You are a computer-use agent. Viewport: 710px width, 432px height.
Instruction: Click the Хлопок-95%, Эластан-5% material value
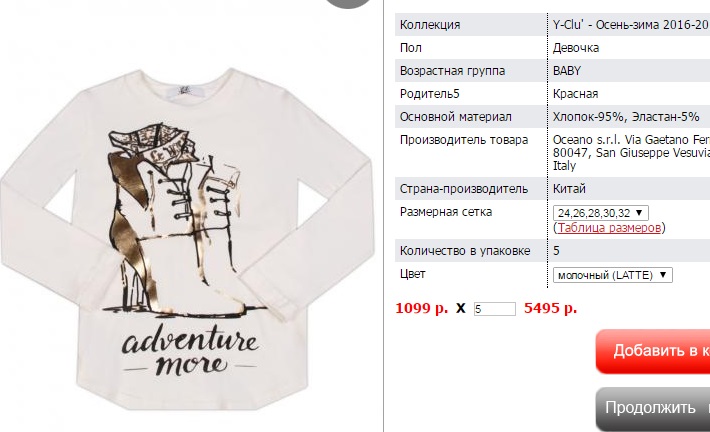(x=626, y=117)
